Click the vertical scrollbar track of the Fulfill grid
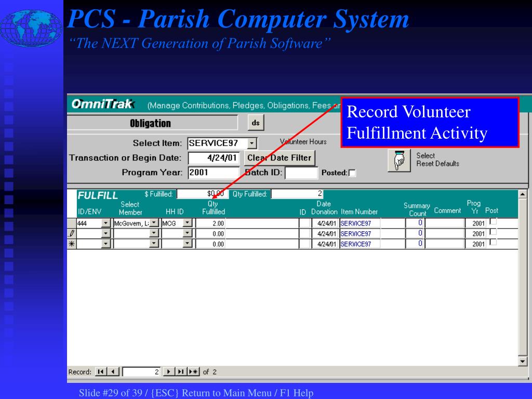 523,277
